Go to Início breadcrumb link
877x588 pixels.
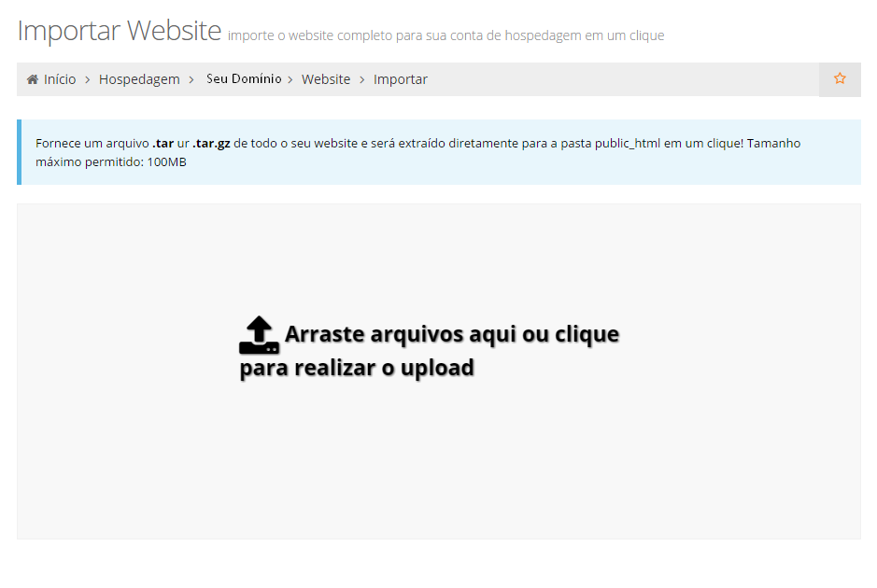pos(60,79)
